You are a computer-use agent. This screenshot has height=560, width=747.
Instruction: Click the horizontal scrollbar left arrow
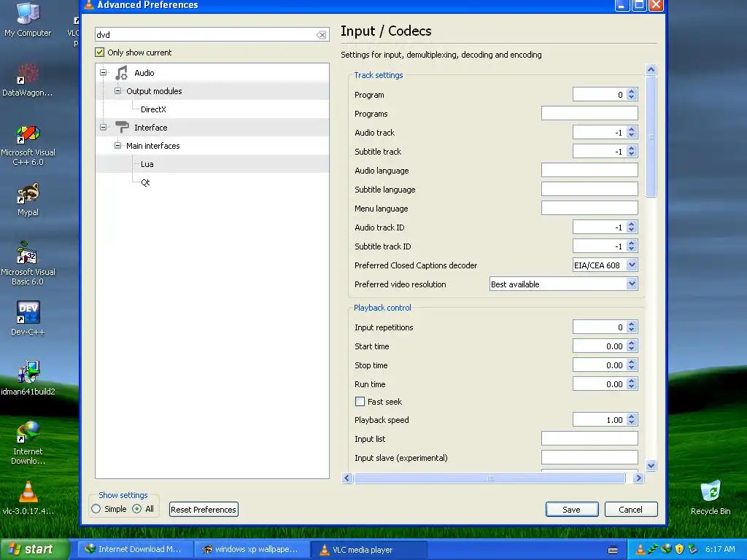pos(347,478)
